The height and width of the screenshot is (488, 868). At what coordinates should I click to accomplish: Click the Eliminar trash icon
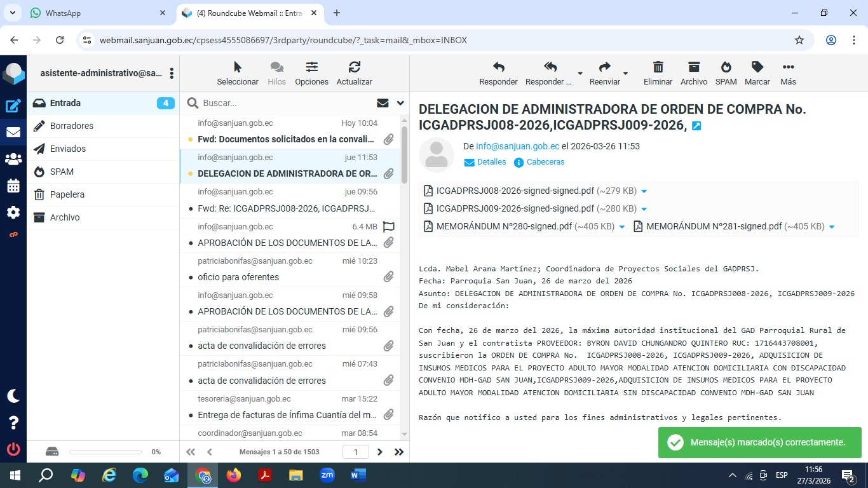click(x=658, y=67)
